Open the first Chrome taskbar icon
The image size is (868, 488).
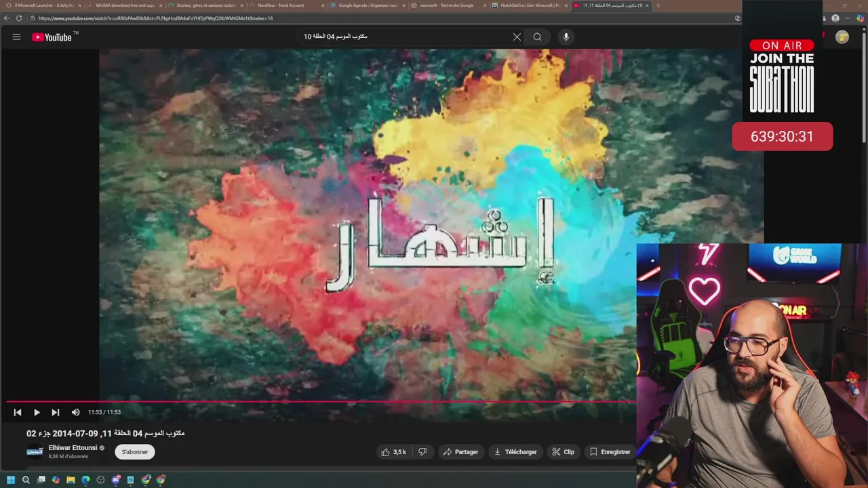(x=146, y=480)
